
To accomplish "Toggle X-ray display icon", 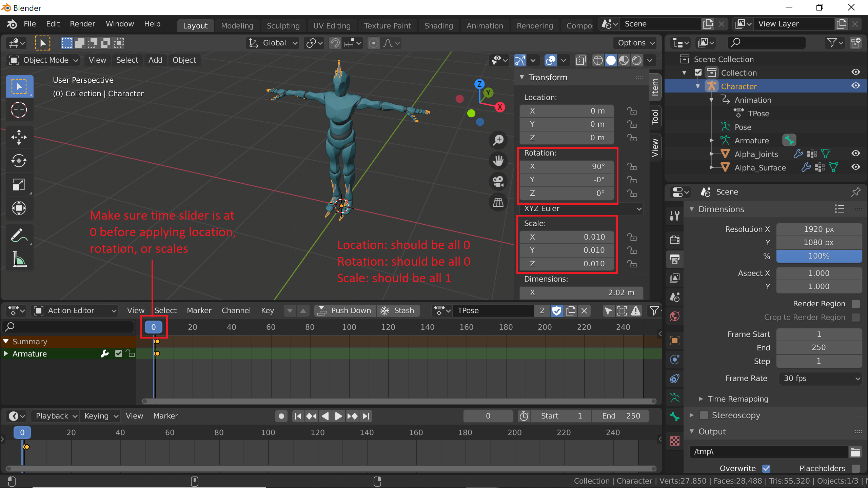I will (581, 61).
